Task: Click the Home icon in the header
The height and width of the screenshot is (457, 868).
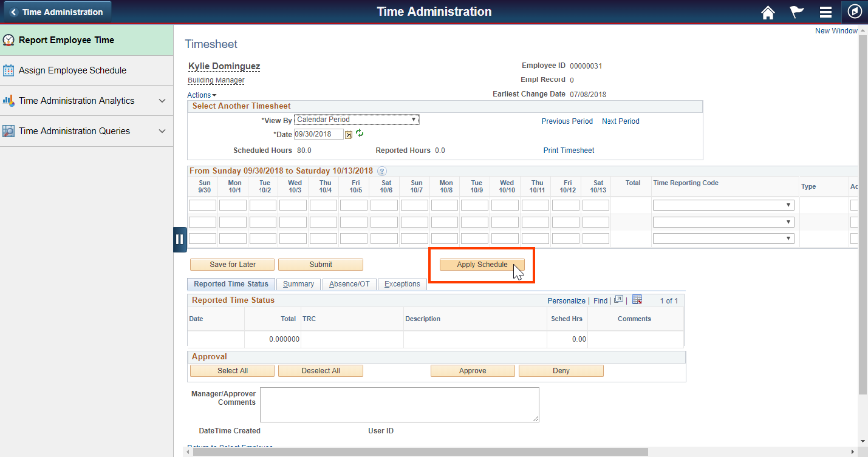Action: point(767,12)
